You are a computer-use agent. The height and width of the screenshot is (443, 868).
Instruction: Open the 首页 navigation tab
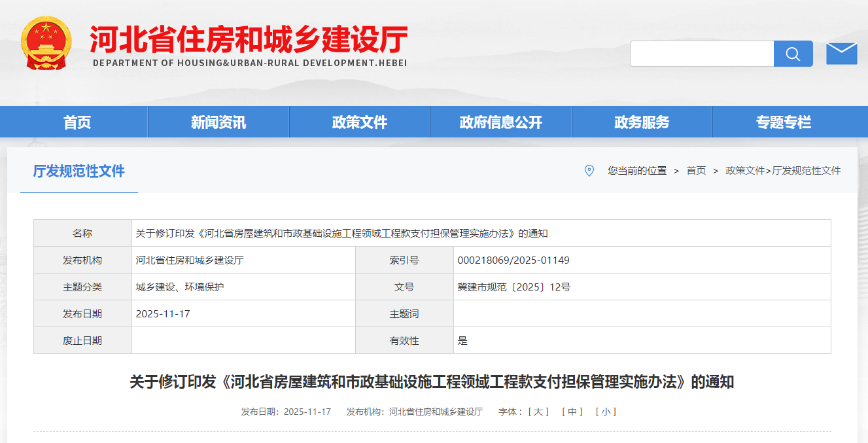coord(77,122)
